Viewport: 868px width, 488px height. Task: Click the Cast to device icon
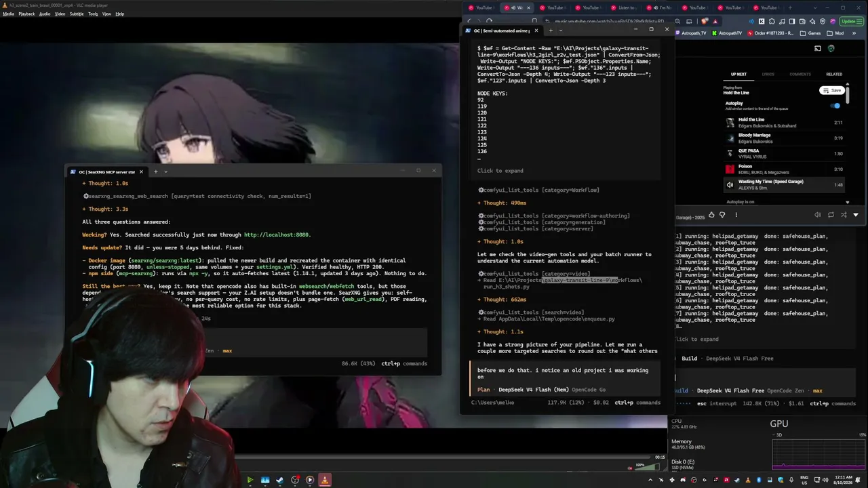[x=818, y=48]
